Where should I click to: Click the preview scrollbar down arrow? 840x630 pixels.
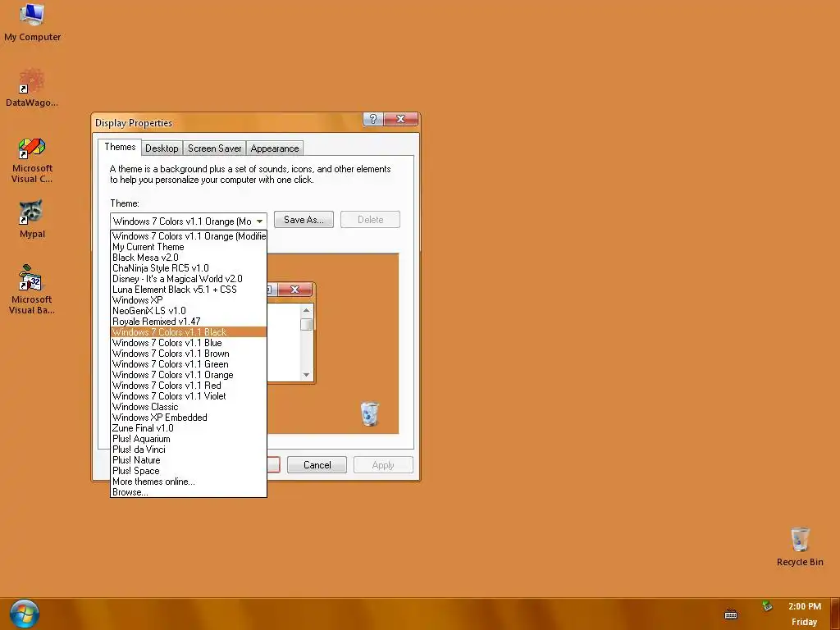coord(307,374)
